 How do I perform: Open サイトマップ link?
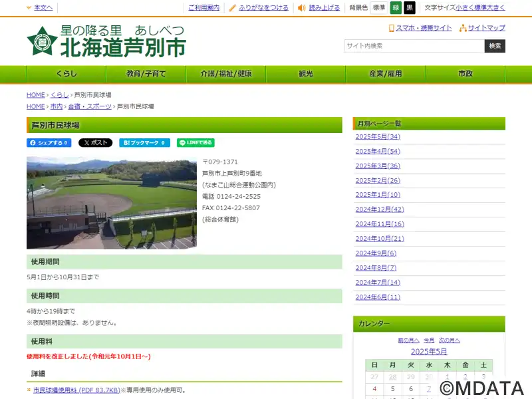tap(487, 28)
